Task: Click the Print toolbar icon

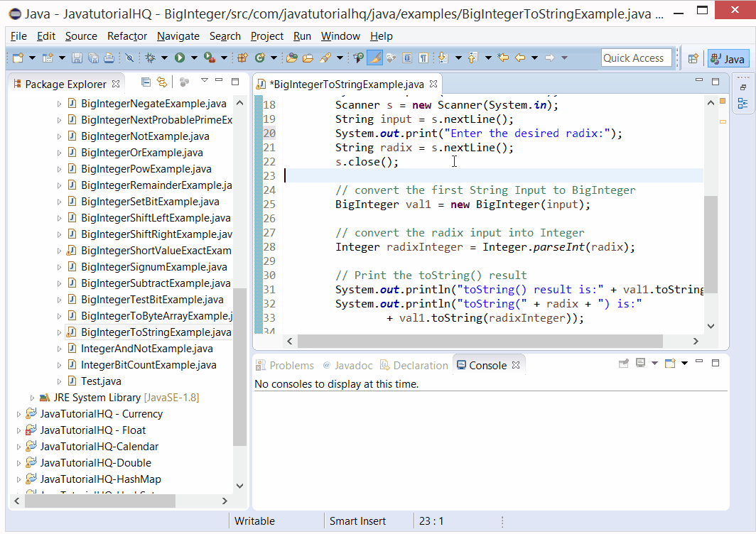Action: coord(107,56)
